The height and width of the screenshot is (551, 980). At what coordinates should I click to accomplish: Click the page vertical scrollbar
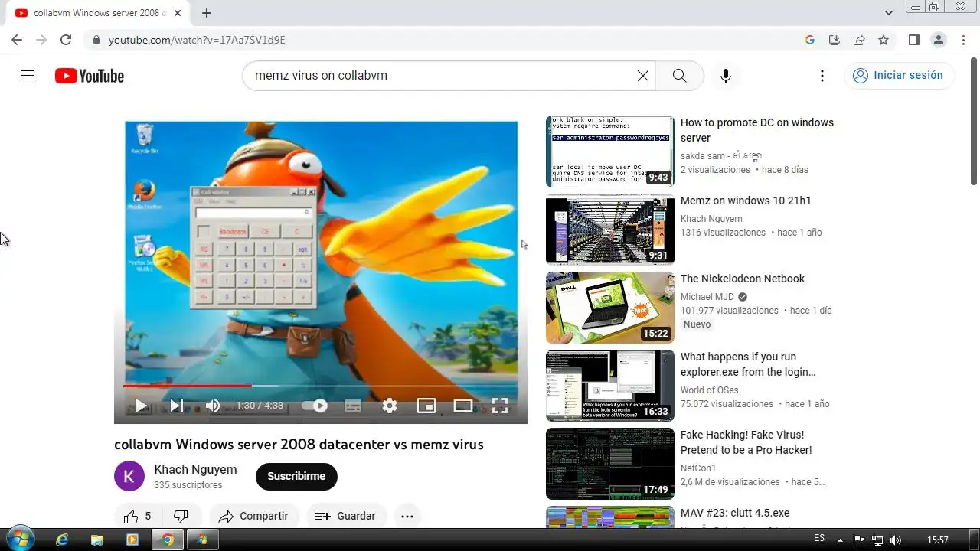coord(974,121)
